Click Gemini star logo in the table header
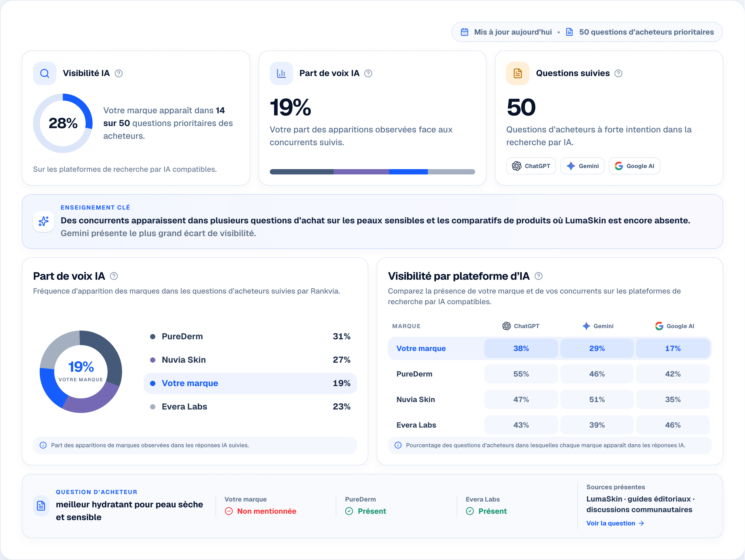This screenshot has width=745, height=560. point(586,326)
